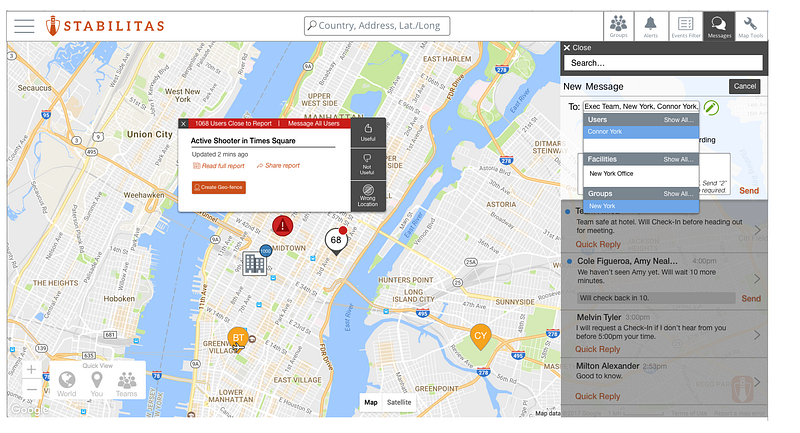Select Connor York from Users list
The image size is (800, 433).
point(641,132)
